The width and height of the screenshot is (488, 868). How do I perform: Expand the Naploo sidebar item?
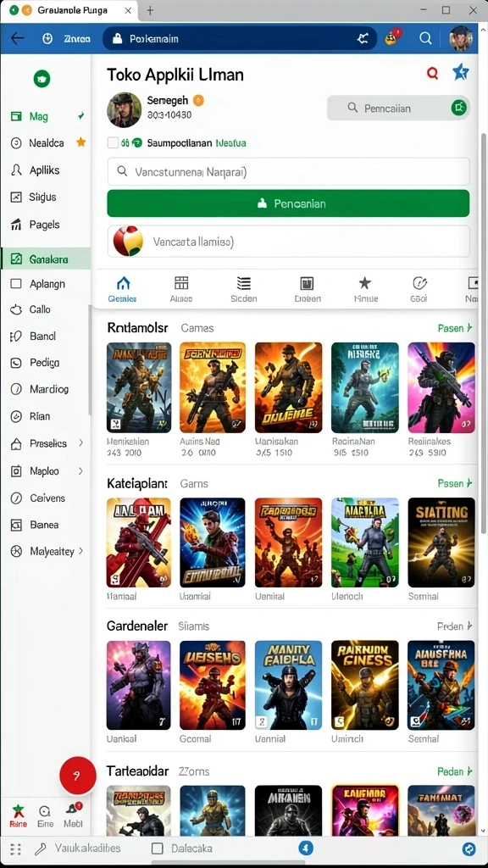(80, 471)
